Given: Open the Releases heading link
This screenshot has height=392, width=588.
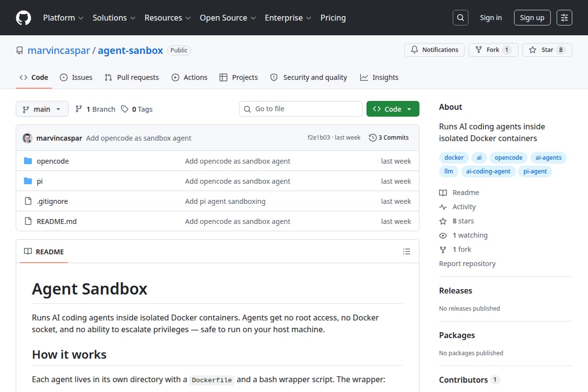Looking at the screenshot, I should click(x=456, y=291).
